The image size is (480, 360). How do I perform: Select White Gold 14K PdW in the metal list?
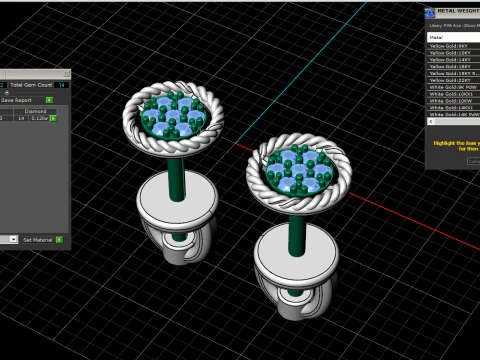coord(453,114)
